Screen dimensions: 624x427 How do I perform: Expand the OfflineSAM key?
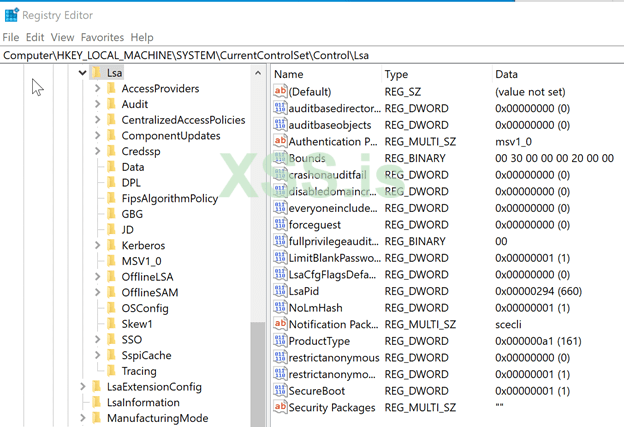pyautogui.click(x=98, y=292)
